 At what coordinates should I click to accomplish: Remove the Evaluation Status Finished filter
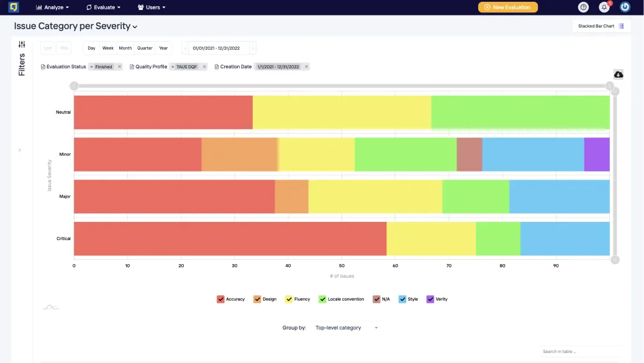pos(119,67)
